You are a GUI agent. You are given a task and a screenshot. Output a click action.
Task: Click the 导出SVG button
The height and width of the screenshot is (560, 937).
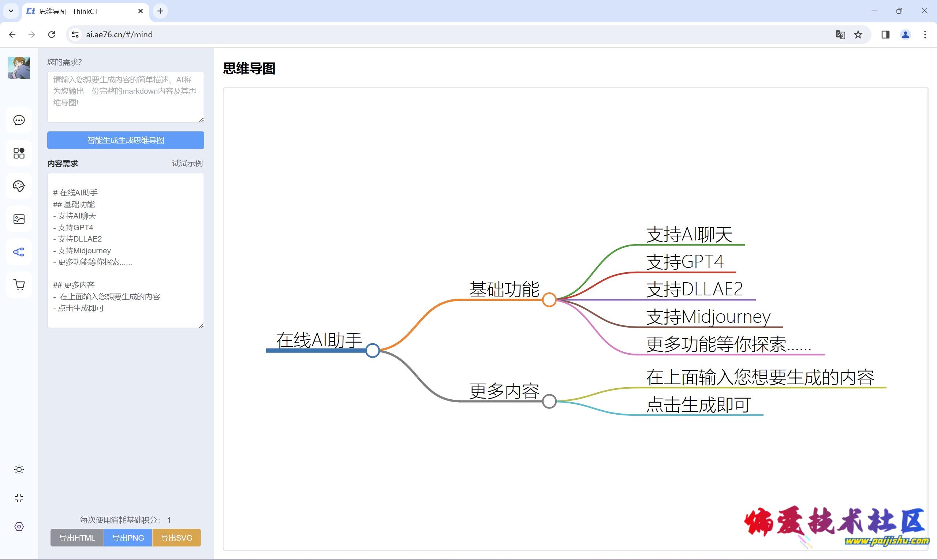click(177, 538)
